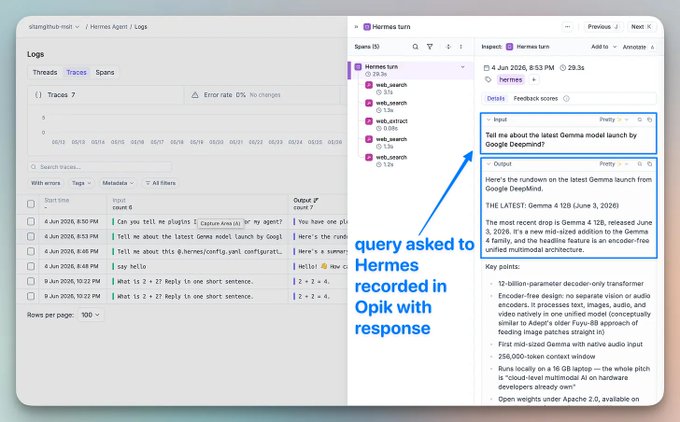Check the first 'What is 2 + 2' row
The height and width of the screenshot is (422, 680).
coord(31,281)
